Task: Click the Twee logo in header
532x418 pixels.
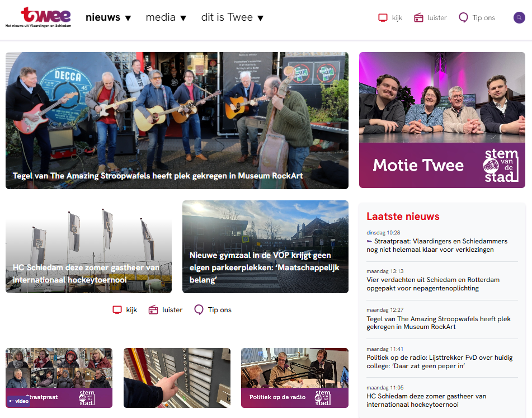Action: [39, 17]
